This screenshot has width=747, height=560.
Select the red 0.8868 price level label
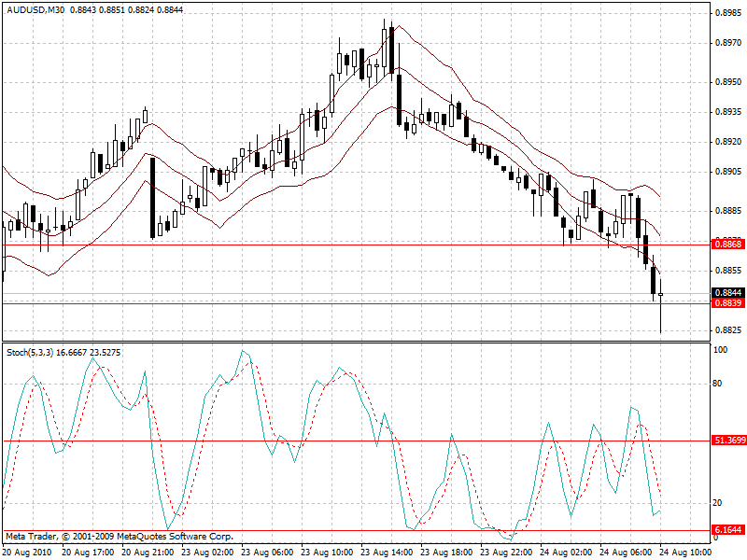point(727,244)
